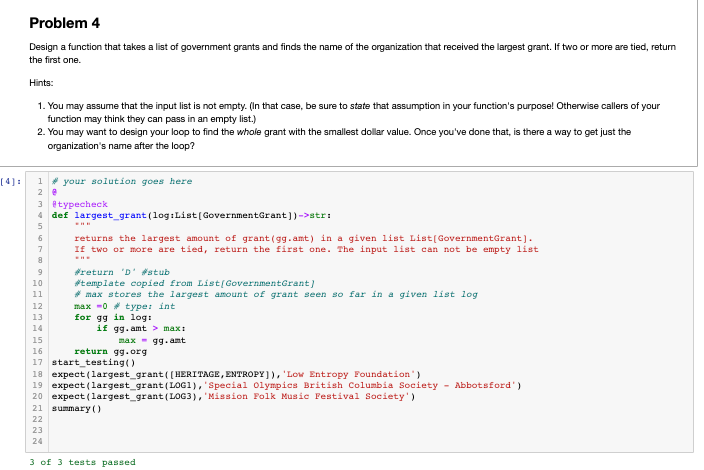Click the 'if gg.amt > max:' line
The image size is (704, 470).
141,329
